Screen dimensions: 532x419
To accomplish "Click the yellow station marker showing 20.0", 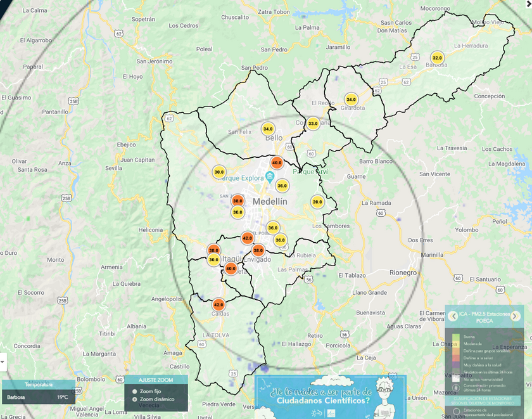I will [x=317, y=202].
